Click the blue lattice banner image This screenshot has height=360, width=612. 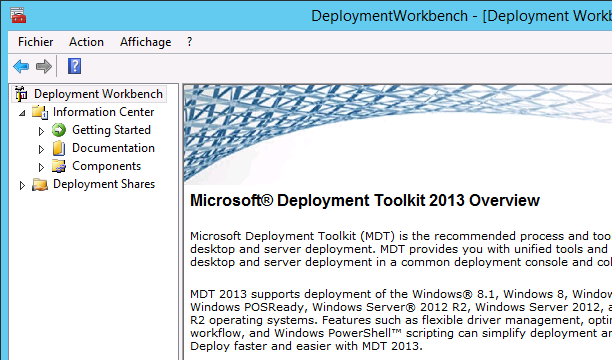click(x=398, y=134)
